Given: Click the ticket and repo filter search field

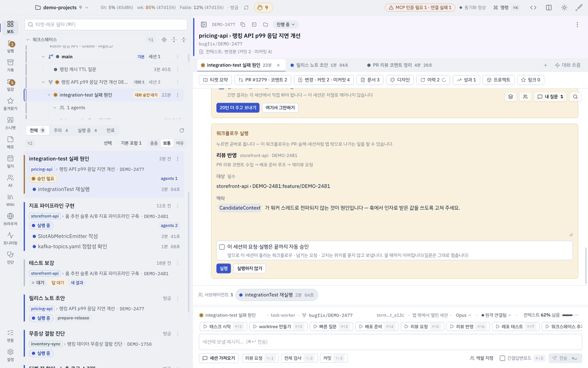Looking at the screenshot, I should click(x=106, y=25).
